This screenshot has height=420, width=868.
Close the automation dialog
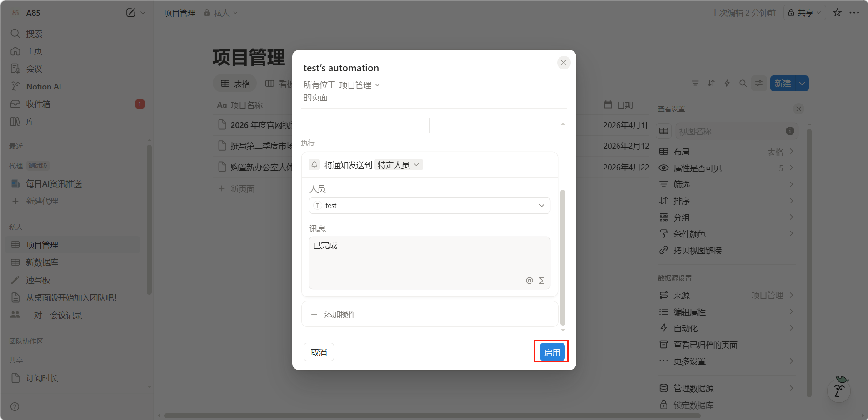563,63
